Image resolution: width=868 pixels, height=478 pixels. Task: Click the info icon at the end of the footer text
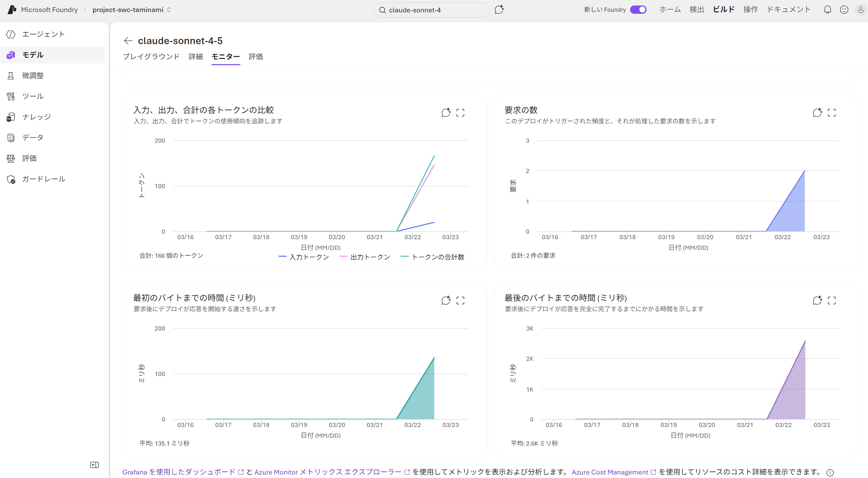coord(830,473)
